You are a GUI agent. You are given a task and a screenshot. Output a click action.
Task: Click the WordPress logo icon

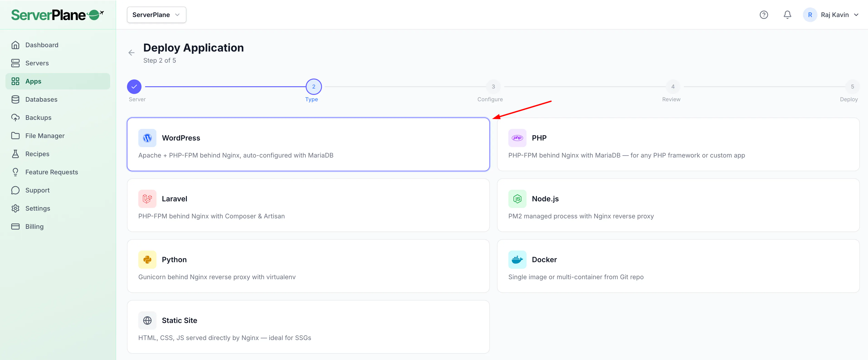pos(147,138)
